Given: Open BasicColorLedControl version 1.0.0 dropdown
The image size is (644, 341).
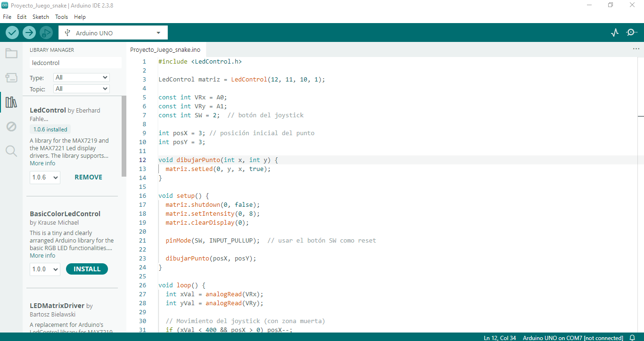Looking at the screenshot, I should click(x=45, y=269).
